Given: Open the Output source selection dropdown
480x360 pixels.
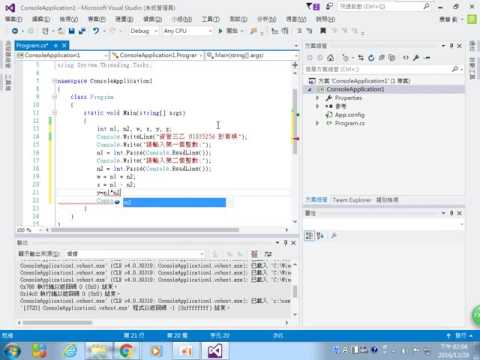Looking at the screenshot, I should [135, 254].
